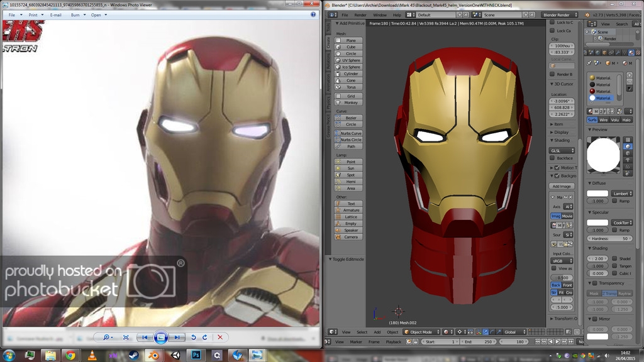This screenshot has width=644, height=362.
Task: Select the Wire material type tab
Action: (603, 120)
